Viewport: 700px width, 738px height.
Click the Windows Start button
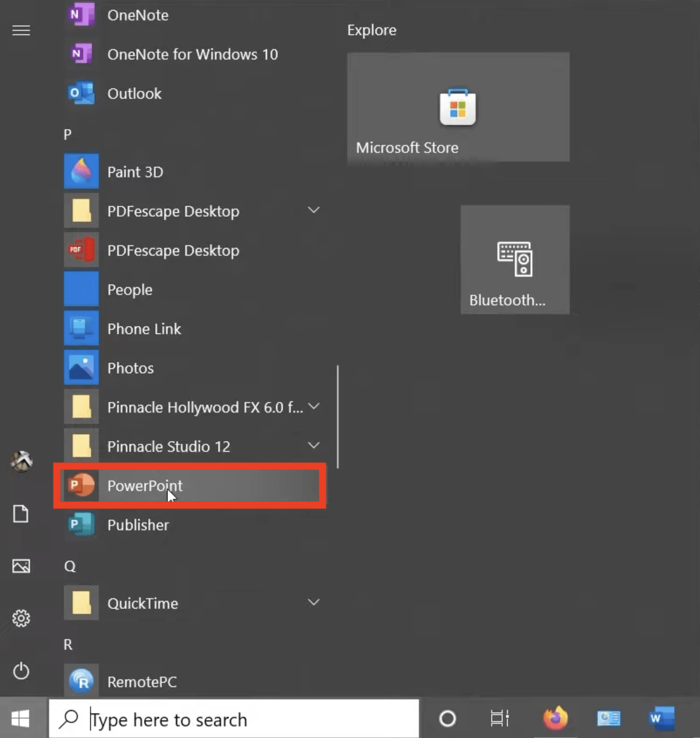tap(21, 719)
